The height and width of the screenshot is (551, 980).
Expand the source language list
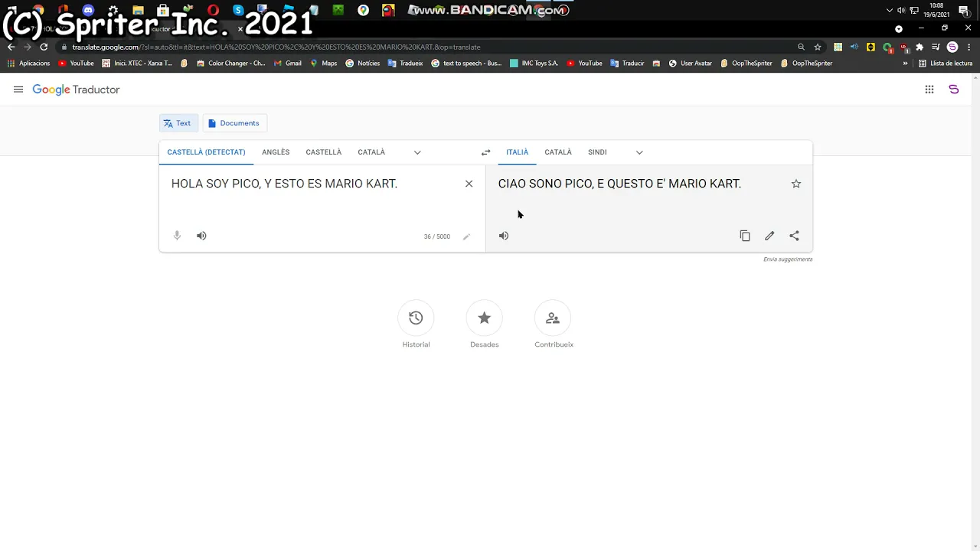[417, 152]
